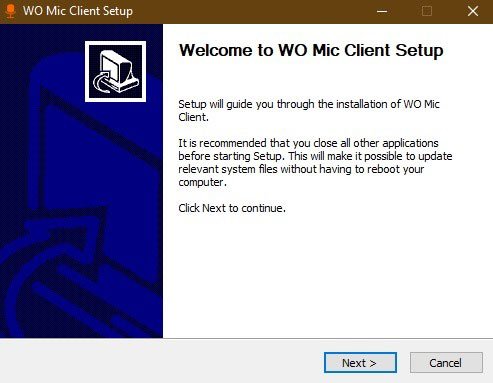Viewport: 493px width, 383px height.
Task: Click the greyed-out maximize window icon
Action: (x=427, y=11)
